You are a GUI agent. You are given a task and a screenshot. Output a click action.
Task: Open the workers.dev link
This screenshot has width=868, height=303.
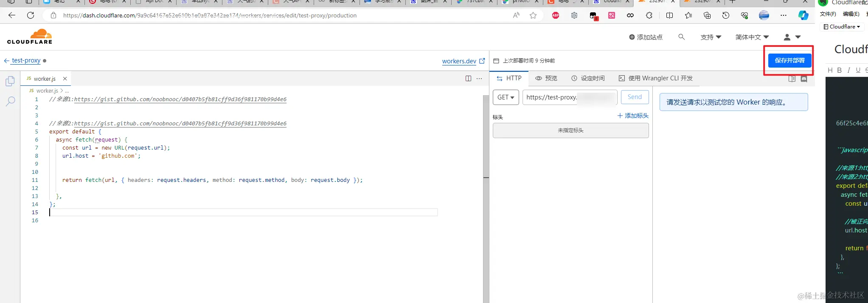tap(463, 61)
